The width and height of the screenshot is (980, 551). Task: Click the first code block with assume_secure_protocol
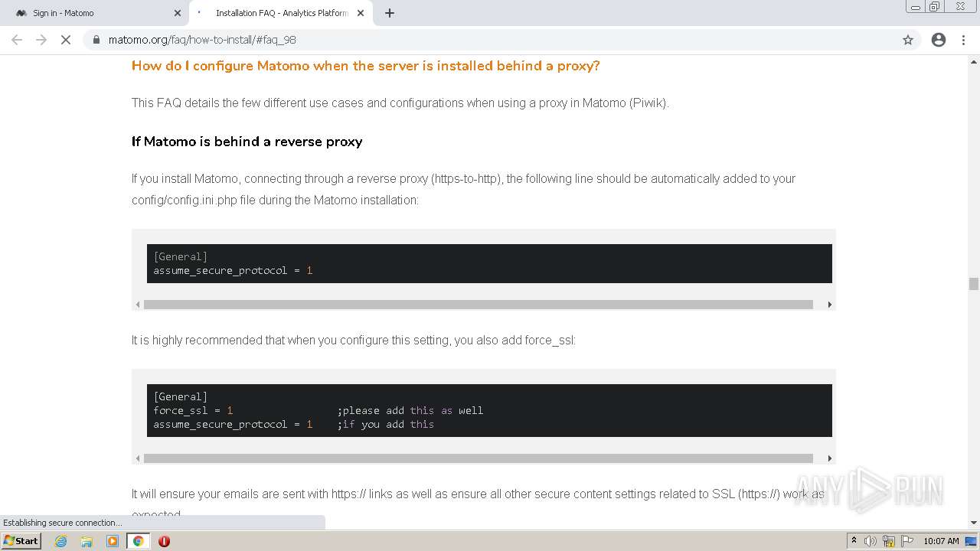[x=489, y=263]
